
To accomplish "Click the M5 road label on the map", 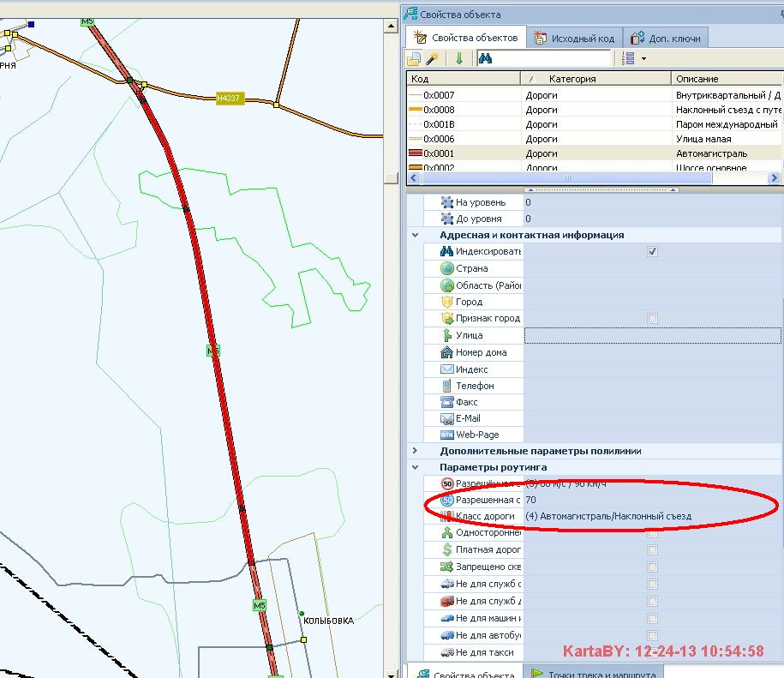I will point(213,351).
